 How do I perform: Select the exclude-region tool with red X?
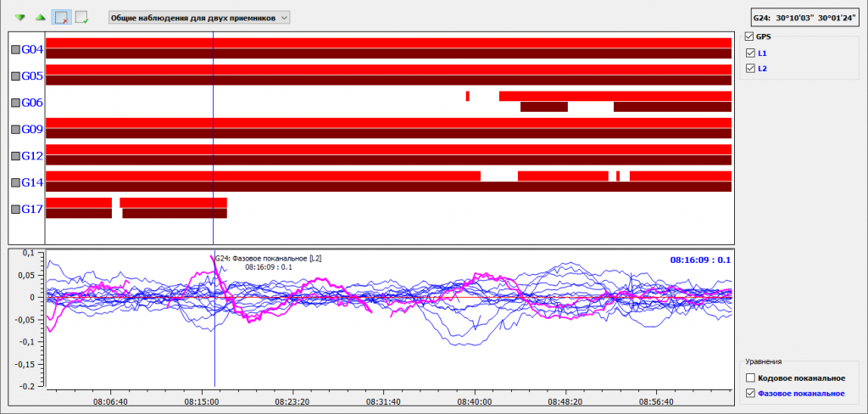tap(61, 17)
